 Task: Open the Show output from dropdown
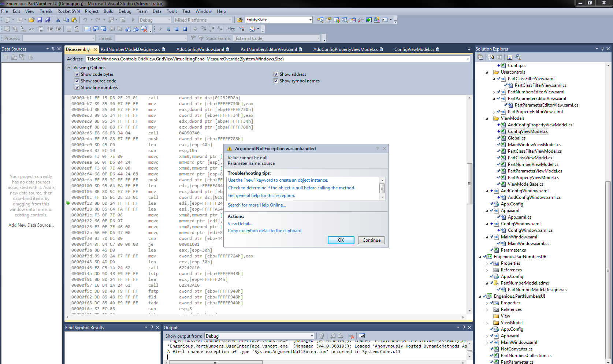tap(312, 336)
